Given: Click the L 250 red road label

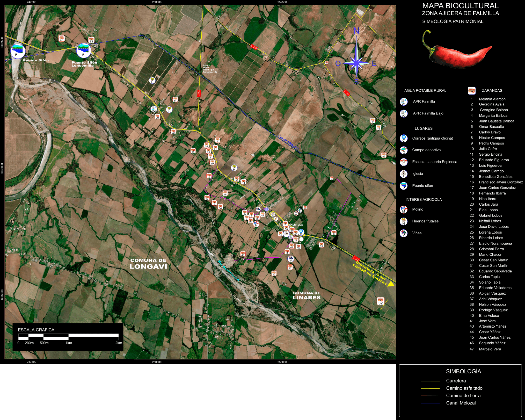Looking at the screenshot, I should (x=254, y=47).
